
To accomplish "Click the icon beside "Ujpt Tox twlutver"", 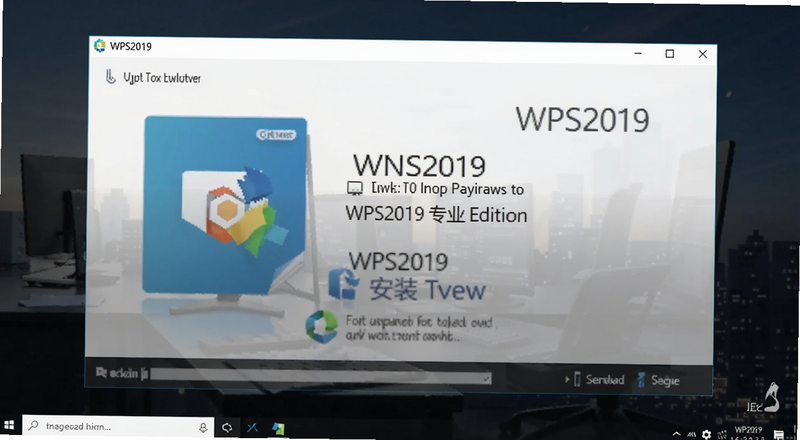I will pos(110,77).
